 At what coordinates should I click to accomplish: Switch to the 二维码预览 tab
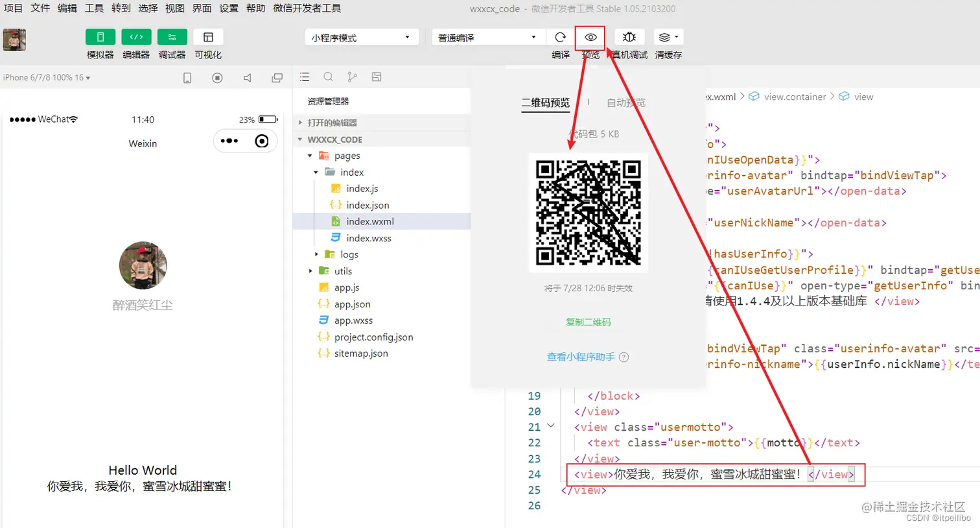coord(546,102)
